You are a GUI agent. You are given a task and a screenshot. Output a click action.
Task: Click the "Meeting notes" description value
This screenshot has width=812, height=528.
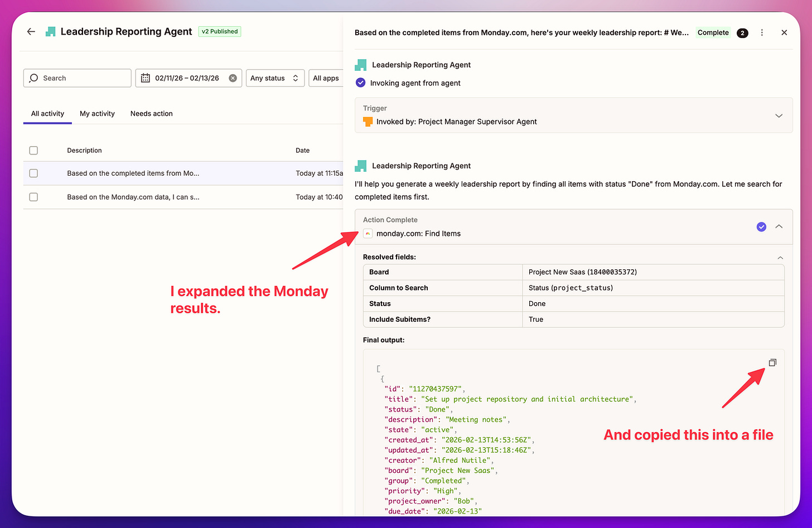476,420
